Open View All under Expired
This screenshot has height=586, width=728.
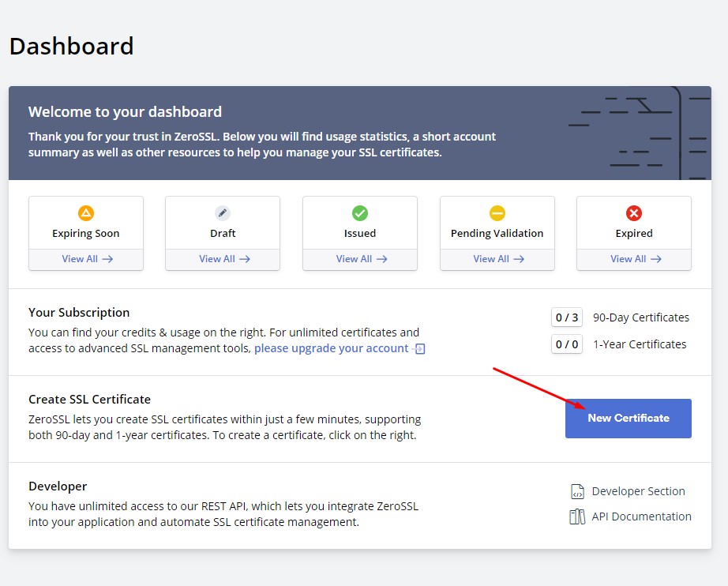[x=636, y=259]
